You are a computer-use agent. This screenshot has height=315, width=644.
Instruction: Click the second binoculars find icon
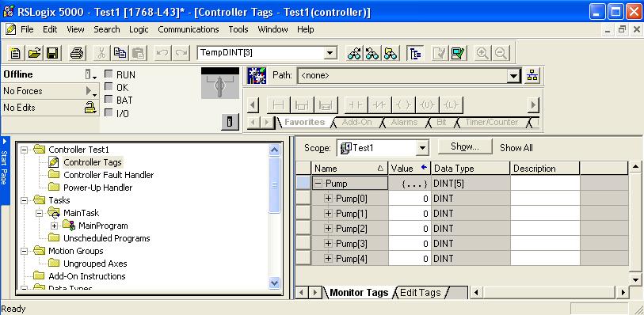[x=372, y=53]
